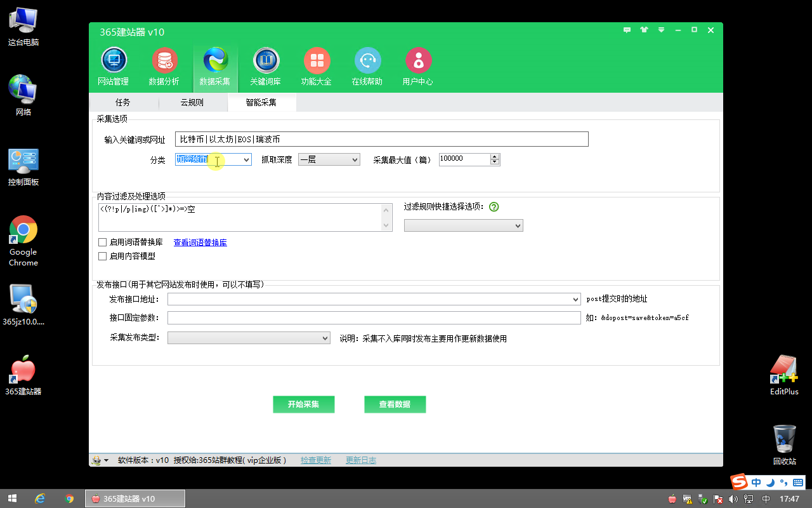Click the 365建站器 v10 taskbar button

click(135, 498)
